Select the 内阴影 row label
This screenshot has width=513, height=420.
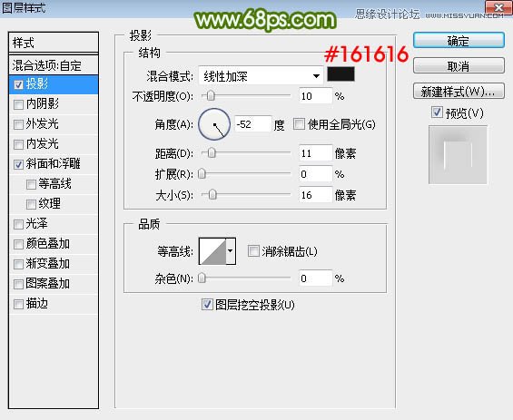point(42,104)
